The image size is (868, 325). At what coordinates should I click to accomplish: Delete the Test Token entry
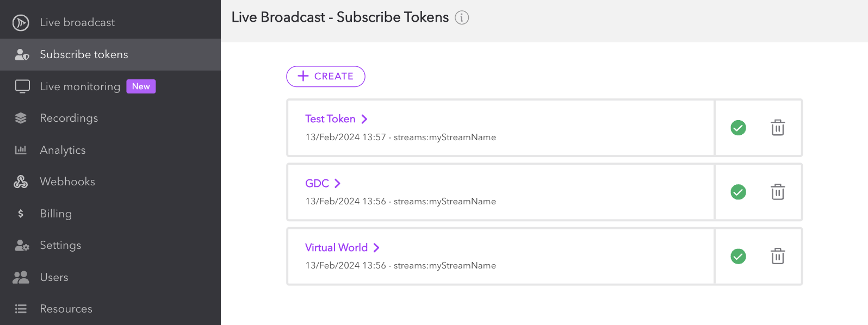[x=777, y=128]
